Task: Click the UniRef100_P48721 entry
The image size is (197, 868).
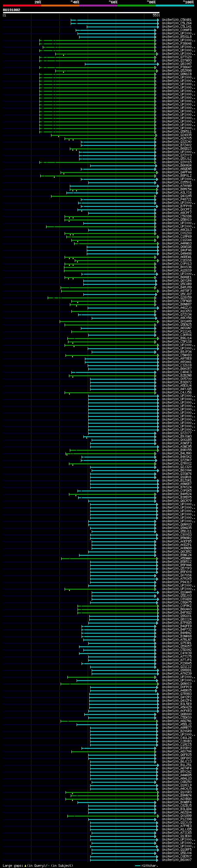Action: [x=176, y=200]
